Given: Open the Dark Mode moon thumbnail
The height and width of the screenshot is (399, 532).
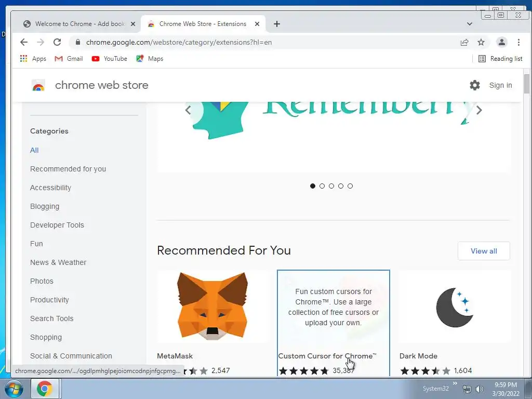Looking at the screenshot, I should pos(455,307).
